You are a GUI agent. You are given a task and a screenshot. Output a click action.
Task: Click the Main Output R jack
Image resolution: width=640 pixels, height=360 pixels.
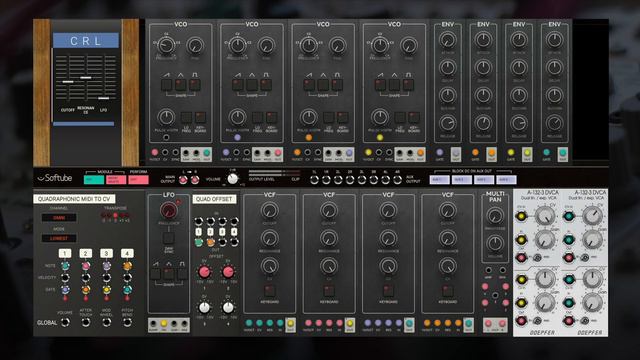[195, 180]
